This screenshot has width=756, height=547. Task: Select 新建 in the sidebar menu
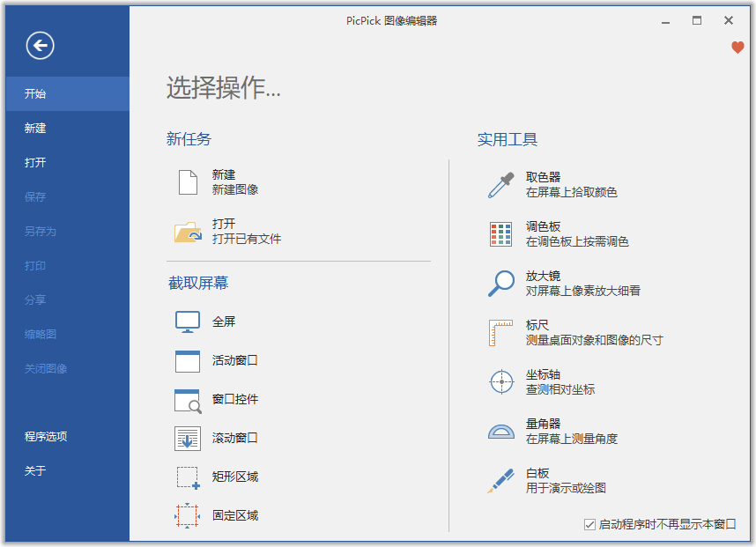pyautogui.click(x=68, y=129)
